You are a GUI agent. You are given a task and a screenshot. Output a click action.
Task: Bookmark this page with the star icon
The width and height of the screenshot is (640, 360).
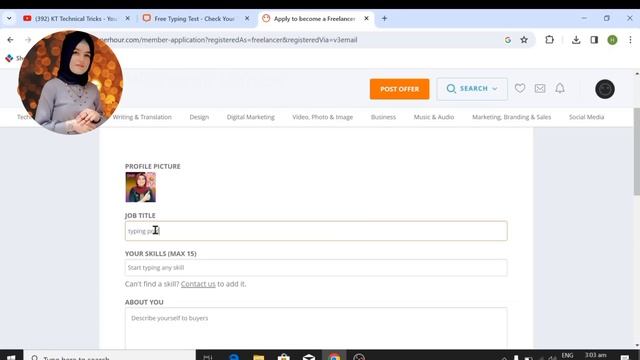point(524,40)
